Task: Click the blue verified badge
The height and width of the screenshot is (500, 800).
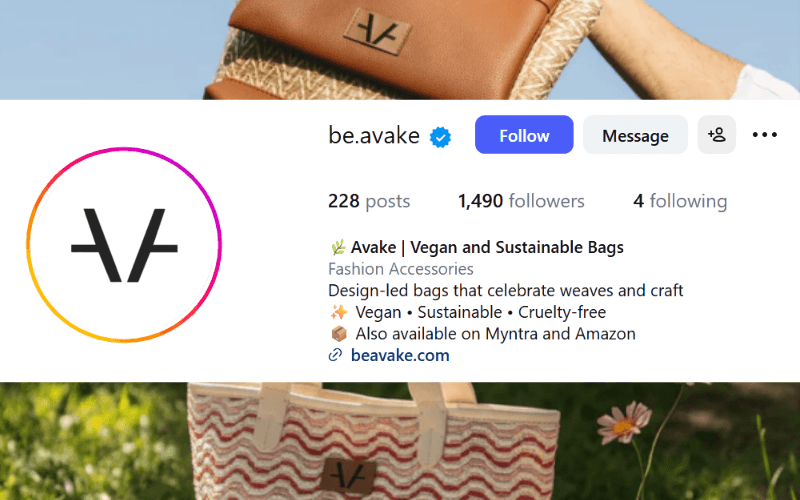Action: pyautogui.click(x=440, y=137)
